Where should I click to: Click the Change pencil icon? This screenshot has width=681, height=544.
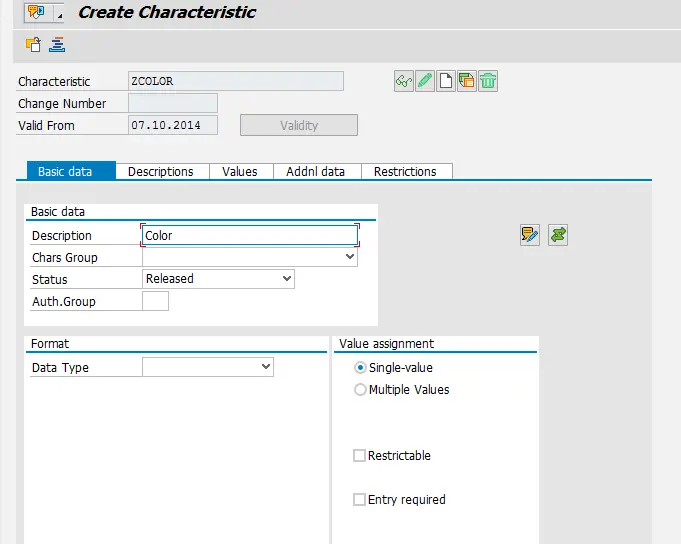point(425,81)
